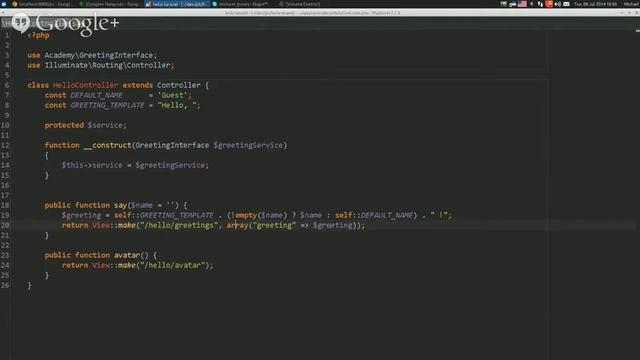This screenshot has height=360, width=640.
Task: Click line number 18 in the gutter
Action: tap(5, 205)
